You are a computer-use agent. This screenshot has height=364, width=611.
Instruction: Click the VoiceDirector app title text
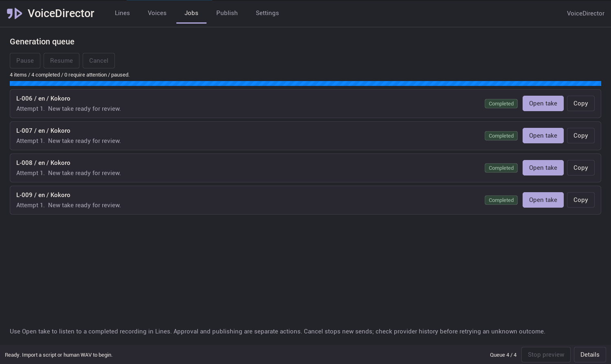61,13
